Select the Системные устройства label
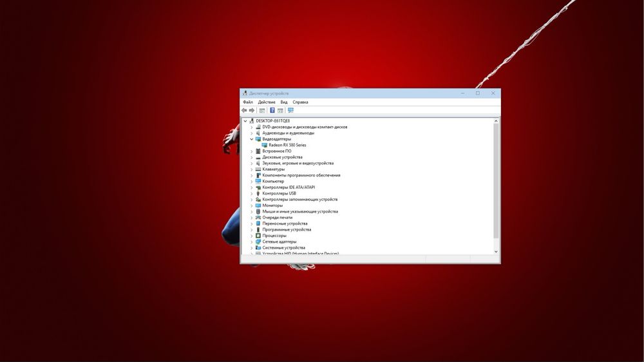The height and width of the screenshot is (362, 644). pos(284,248)
